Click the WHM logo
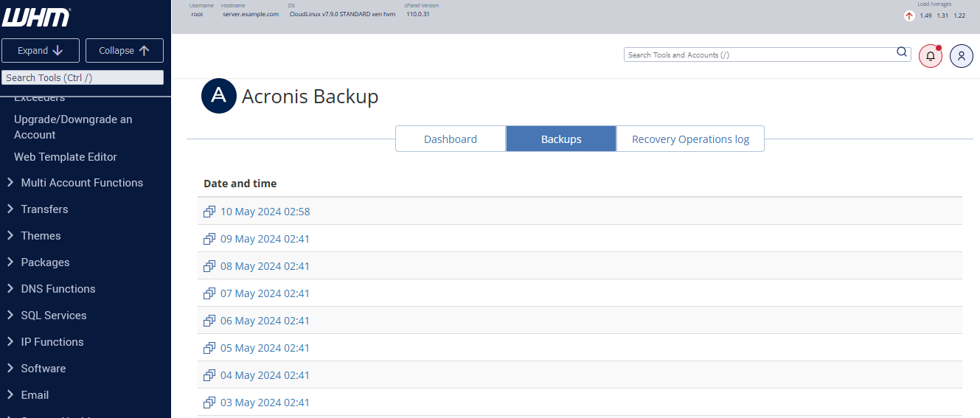Viewport: 980px width, 418px height. click(37, 18)
